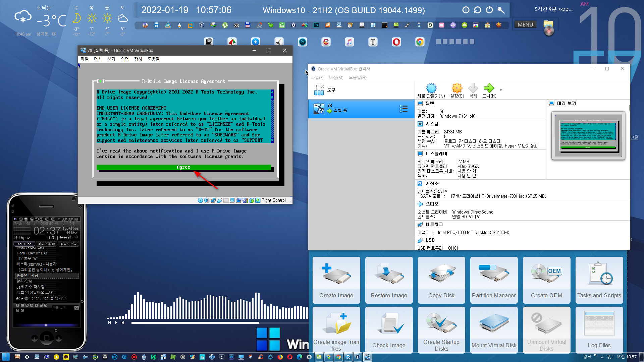Click the restart circular arrow icon on top bar
644x362 pixels.
pyautogui.click(x=478, y=10)
